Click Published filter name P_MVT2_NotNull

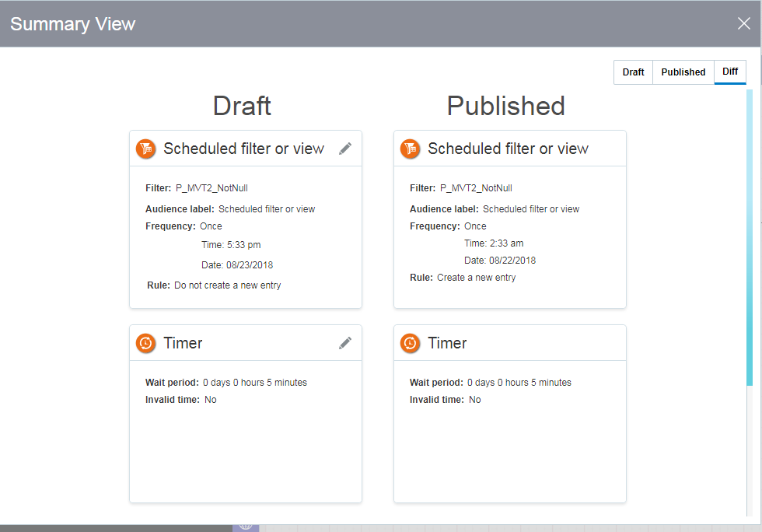(x=476, y=188)
